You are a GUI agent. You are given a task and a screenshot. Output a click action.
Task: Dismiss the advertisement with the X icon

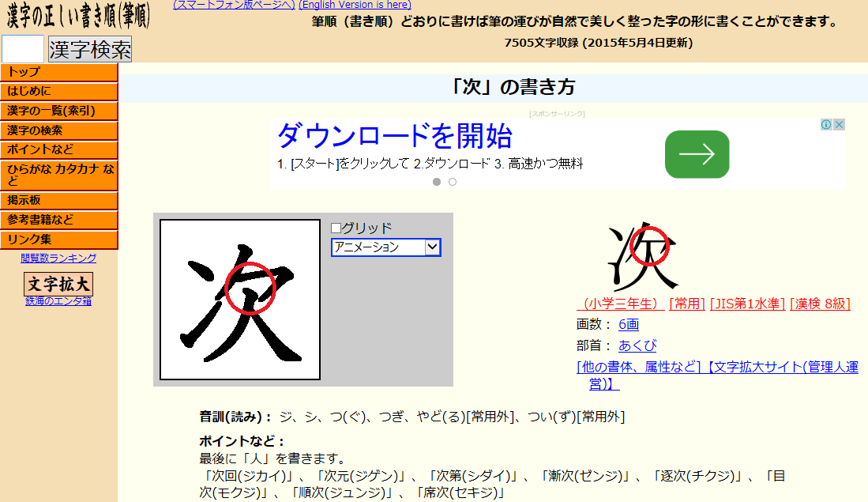pyautogui.click(x=840, y=124)
